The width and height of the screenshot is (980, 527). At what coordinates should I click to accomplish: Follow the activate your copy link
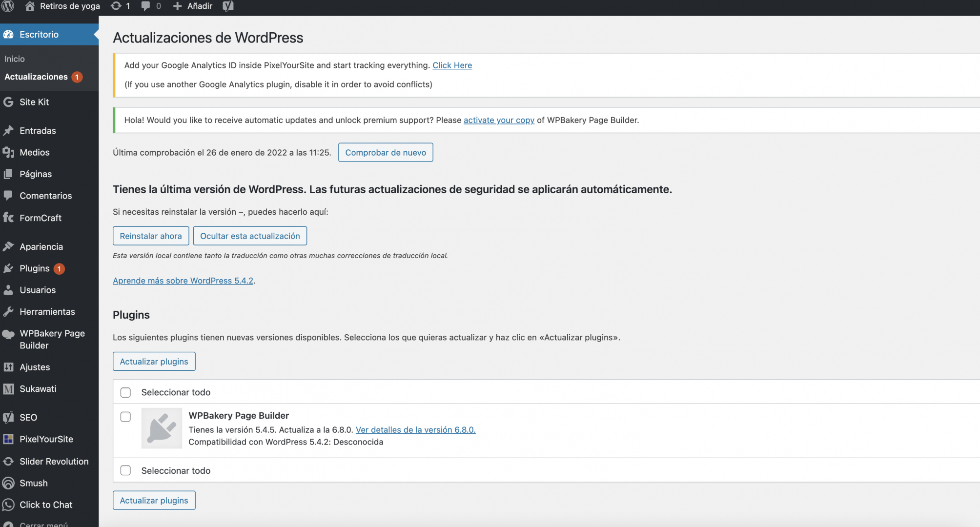[499, 120]
